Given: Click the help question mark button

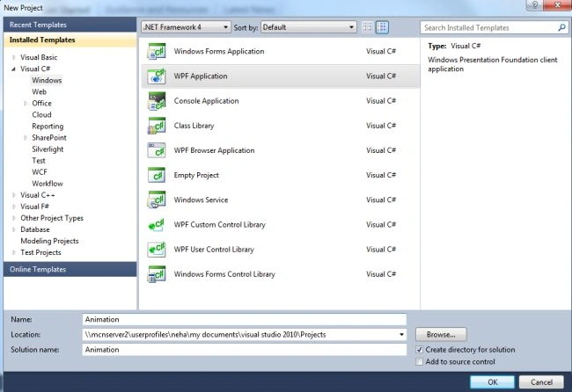Looking at the screenshot, I should [534, 5].
